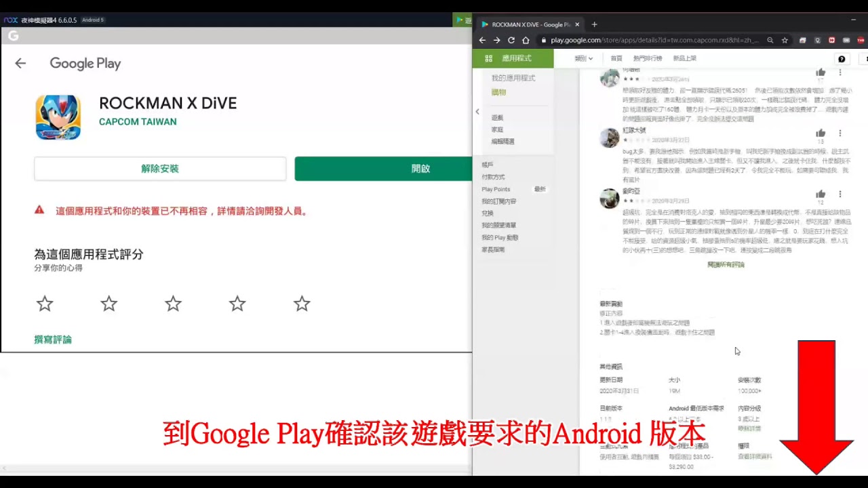The image size is (868, 488).
Task: Open 家庭 family in sidebar
Action: tap(498, 129)
